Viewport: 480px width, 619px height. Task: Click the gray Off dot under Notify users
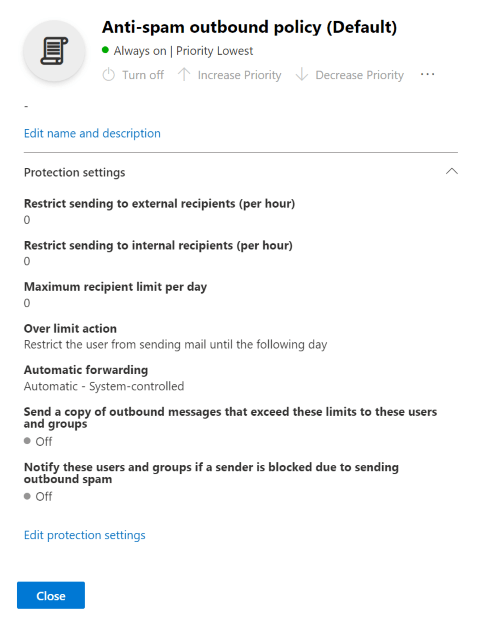pos(27,496)
